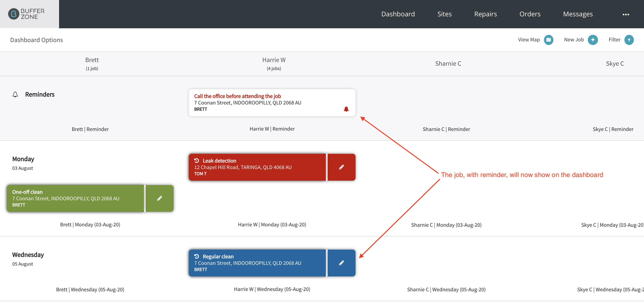Go to the Sites menu item
Viewport: 644px width, 304px height.
(444, 14)
